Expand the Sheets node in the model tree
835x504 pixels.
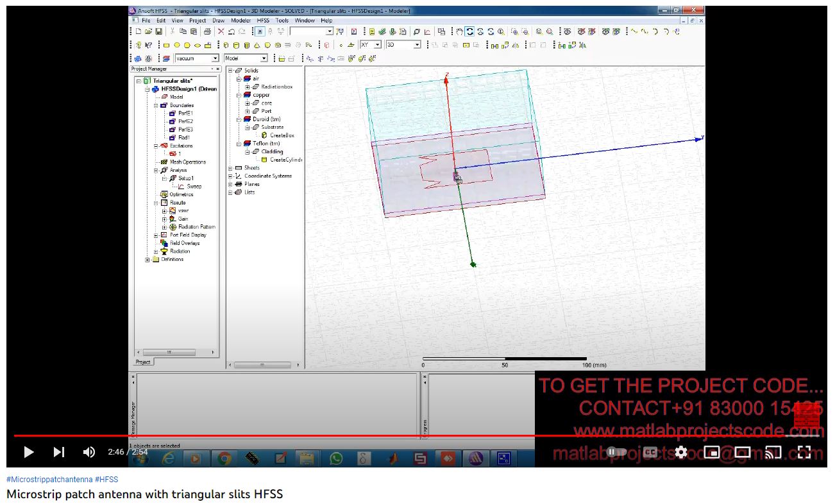tap(230, 168)
